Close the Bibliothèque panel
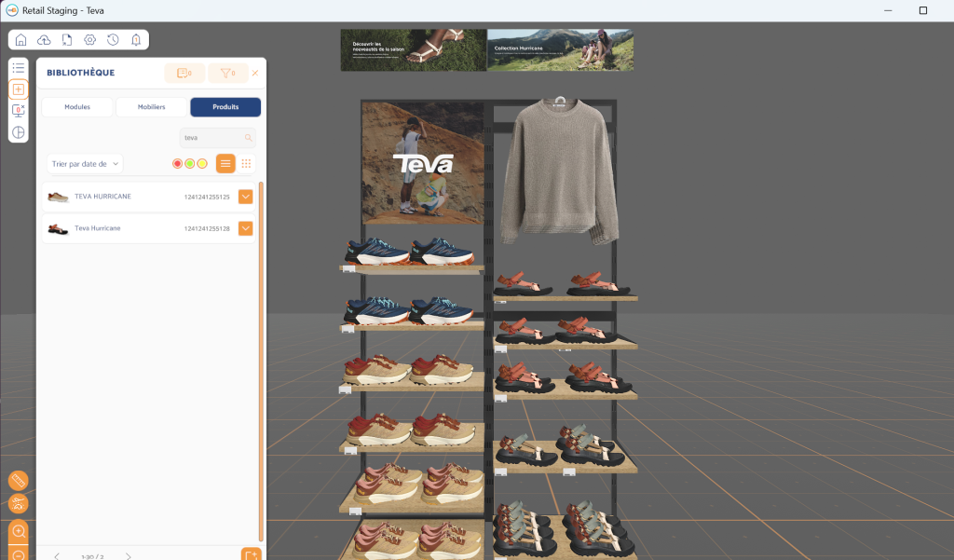This screenshot has width=954, height=560. [x=255, y=73]
